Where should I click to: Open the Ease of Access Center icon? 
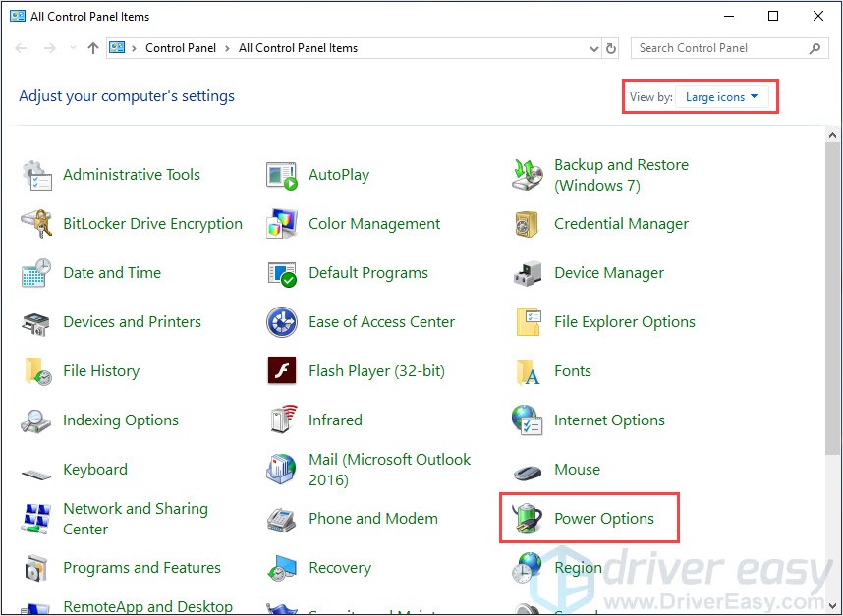(x=282, y=322)
